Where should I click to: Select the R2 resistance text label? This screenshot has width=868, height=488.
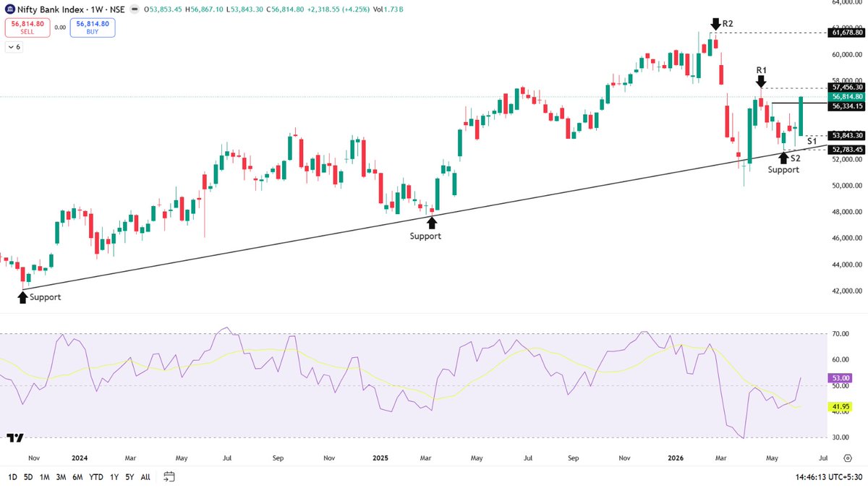[x=727, y=24]
